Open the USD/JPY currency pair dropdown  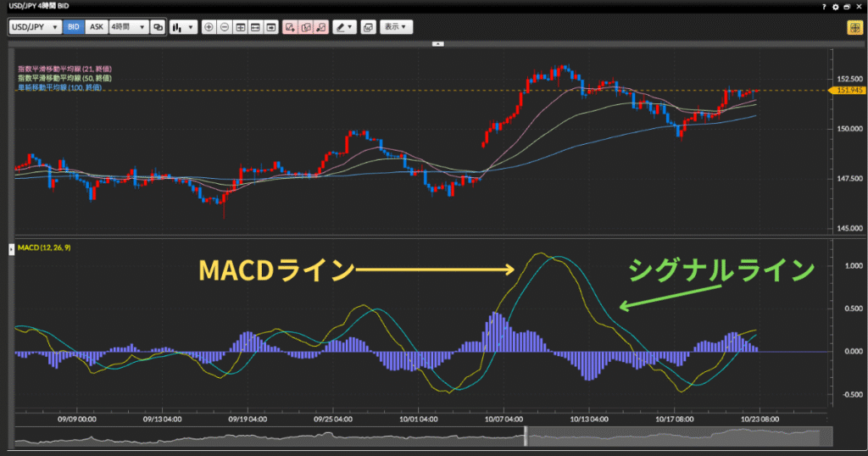(x=36, y=27)
